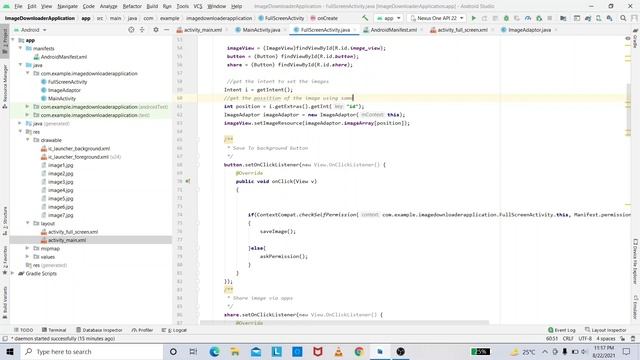Click the Type here to search box

coord(92,351)
